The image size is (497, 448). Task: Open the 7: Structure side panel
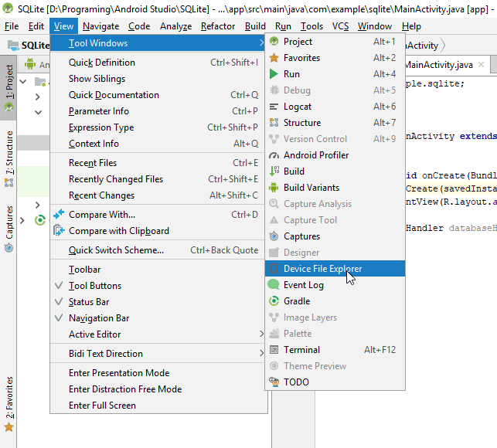9,158
